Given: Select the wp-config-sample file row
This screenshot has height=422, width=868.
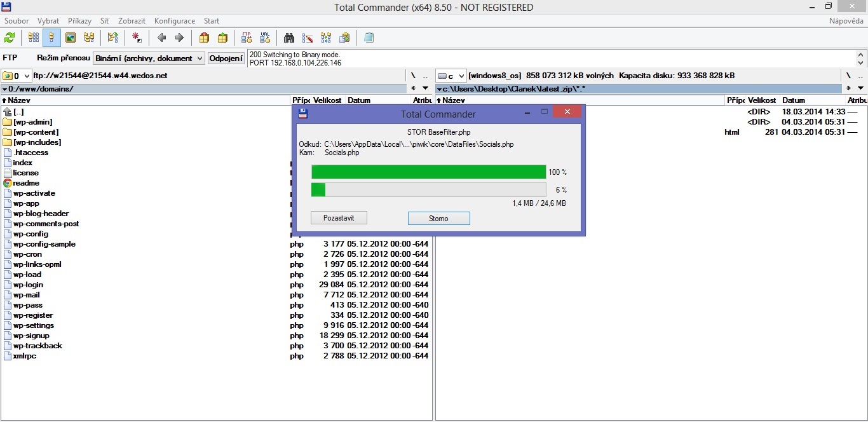Looking at the screenshot, I should 216,244.
